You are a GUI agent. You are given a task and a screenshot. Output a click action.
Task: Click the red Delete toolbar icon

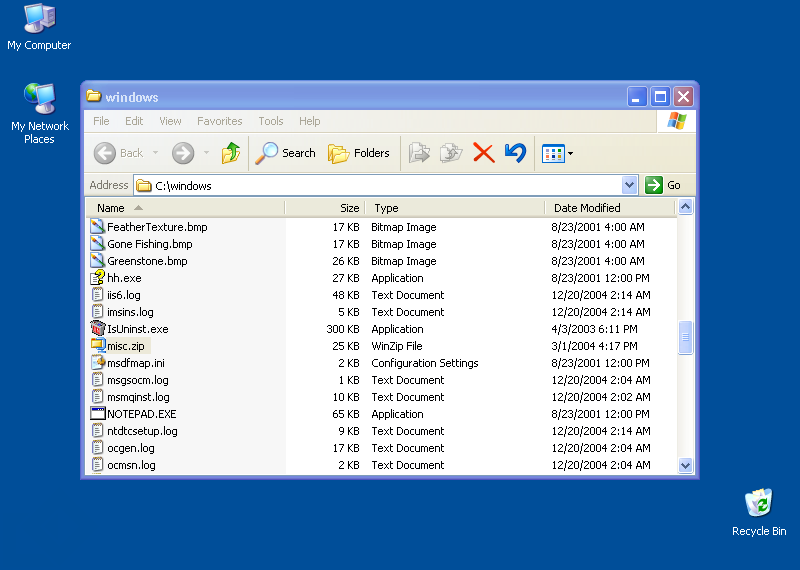pyautogui.click(x=484, y=153)
